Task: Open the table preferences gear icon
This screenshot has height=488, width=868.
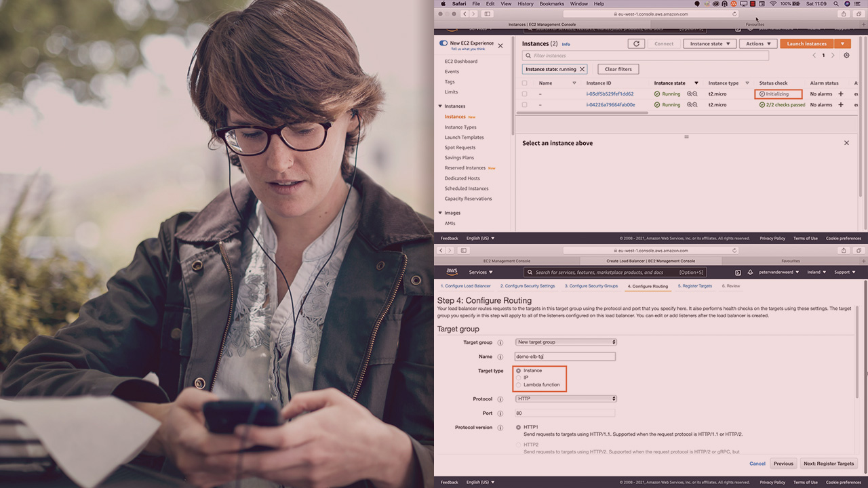Action: pyautogui.click(x=846, y=56)
